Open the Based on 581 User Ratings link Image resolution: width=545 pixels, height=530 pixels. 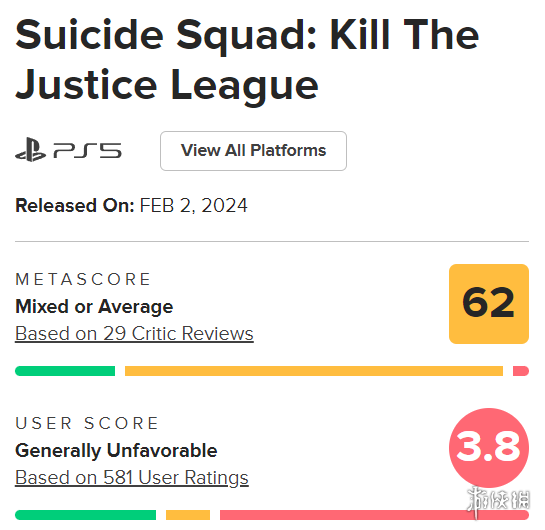[132, 478]
